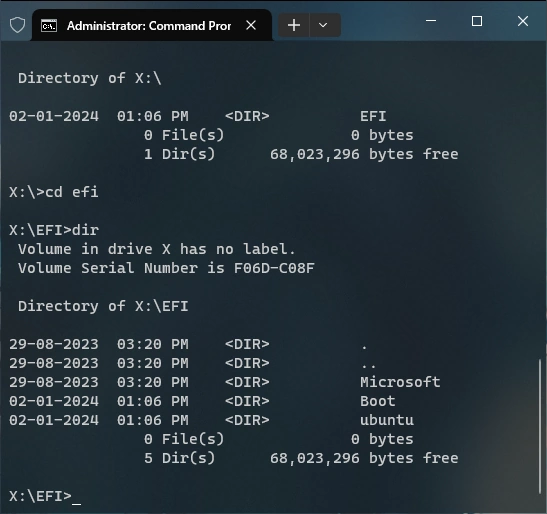Click the 'X:\>cd efi' command line
Screen dimensions: 547x514
click(54, 192)
